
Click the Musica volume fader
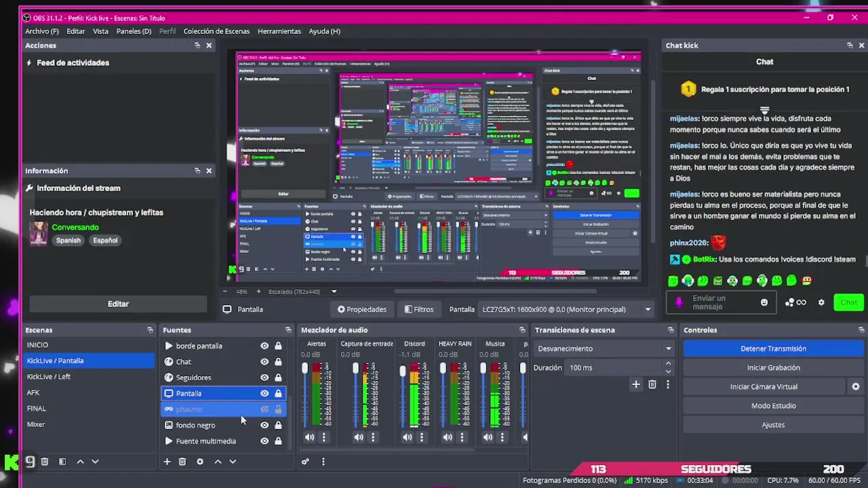tap(483, 368)
